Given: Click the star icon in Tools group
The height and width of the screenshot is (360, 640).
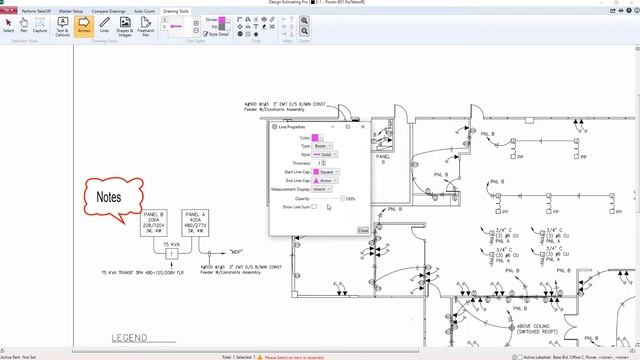Looking at the screenshot, I should click(256, 34).
